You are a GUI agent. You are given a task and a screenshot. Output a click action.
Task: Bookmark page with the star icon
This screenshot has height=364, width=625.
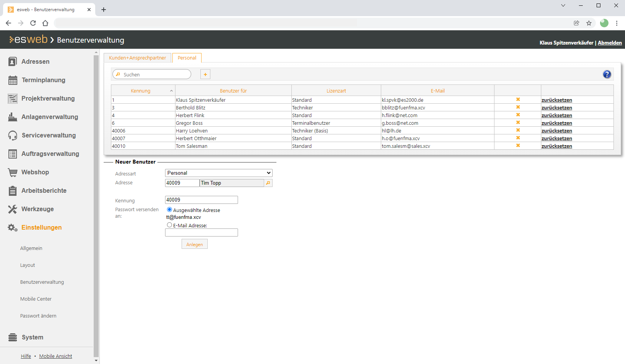coord(589,23)
